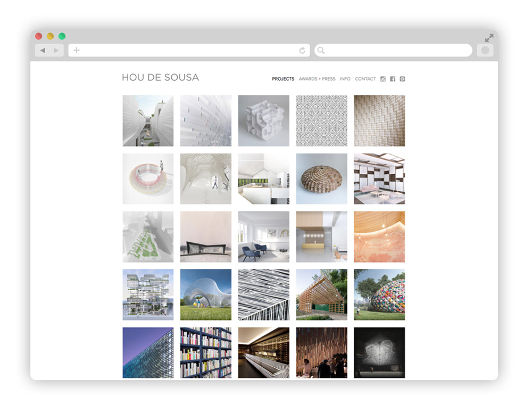This screenshot has height=414, width=532.
Task: Open the wooden frame pavilion thumbnail
Action: click(322, 294)
